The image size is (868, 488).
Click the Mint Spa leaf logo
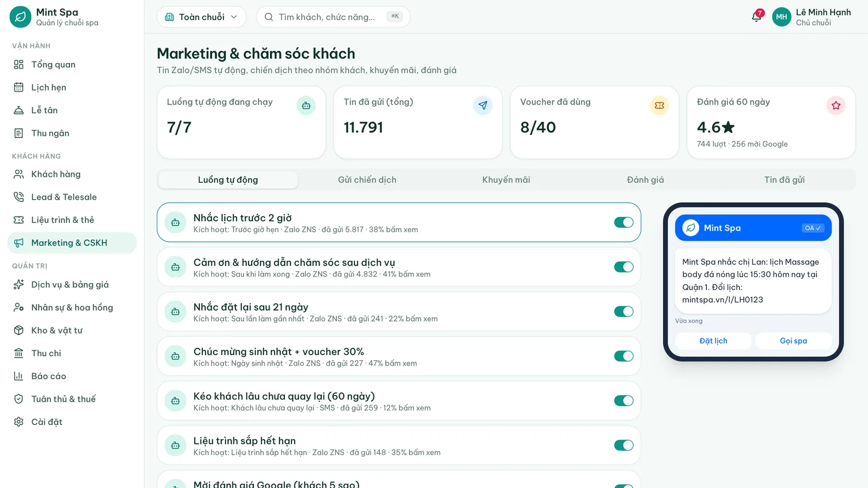click(x=20, y=17)
